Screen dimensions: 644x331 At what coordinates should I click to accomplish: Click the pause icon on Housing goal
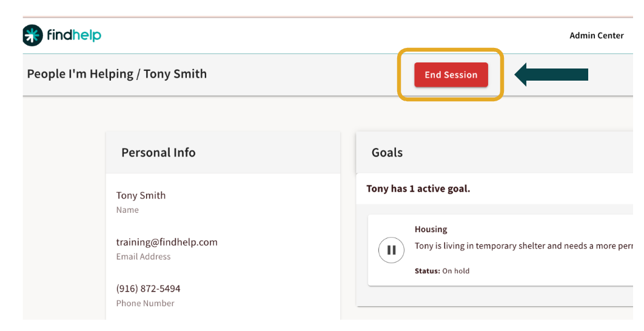(391, 250)
